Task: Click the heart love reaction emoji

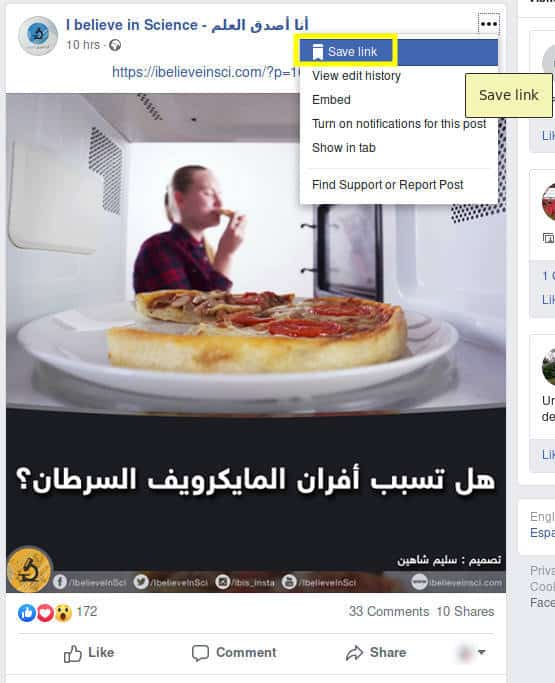Action: (x=45, y=612)
